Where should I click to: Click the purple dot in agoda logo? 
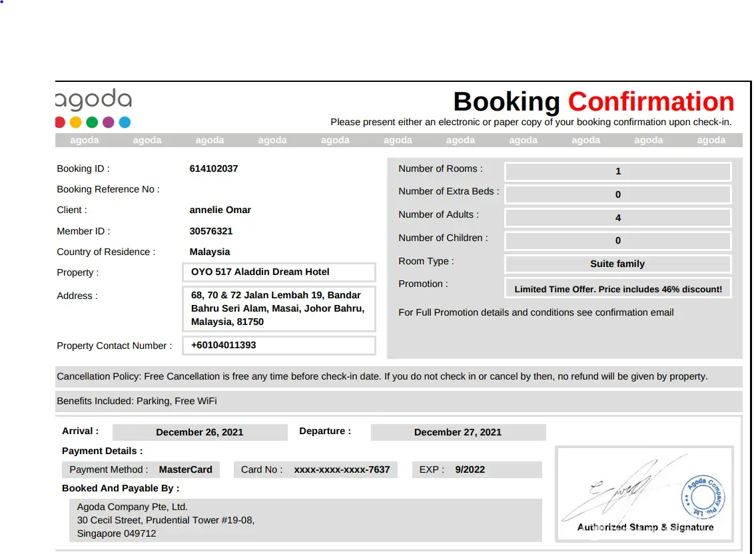tap(108, 123)
